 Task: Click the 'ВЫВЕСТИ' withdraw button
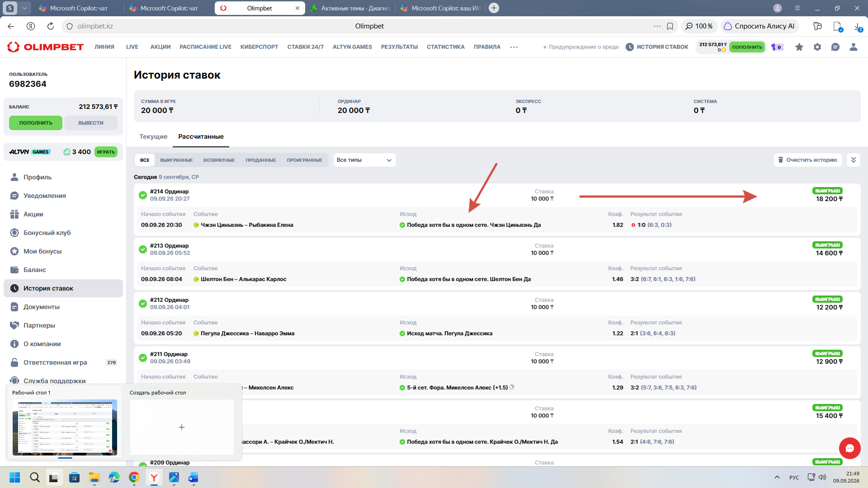coord(91,123)
